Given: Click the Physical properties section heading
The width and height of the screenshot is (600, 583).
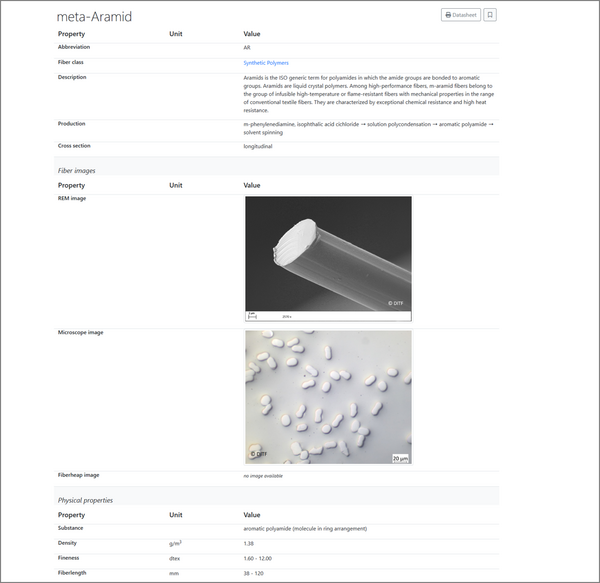Looking at the screenshot, I should click(85, 500).
